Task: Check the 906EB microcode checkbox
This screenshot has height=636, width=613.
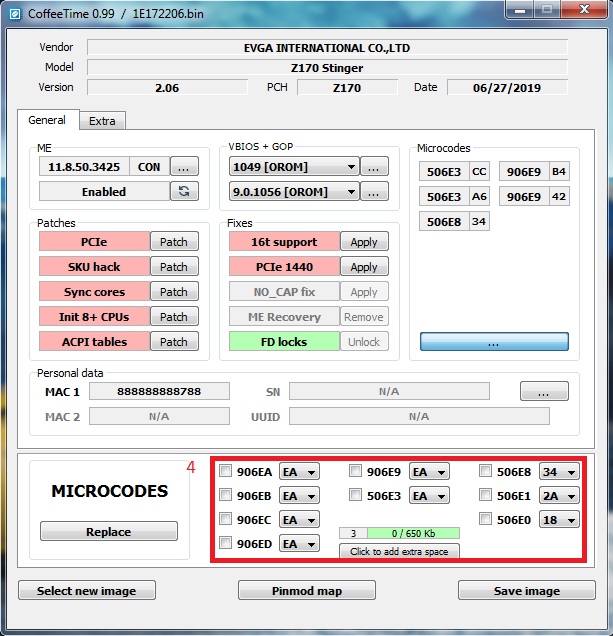Action: [x=225, y=495]
